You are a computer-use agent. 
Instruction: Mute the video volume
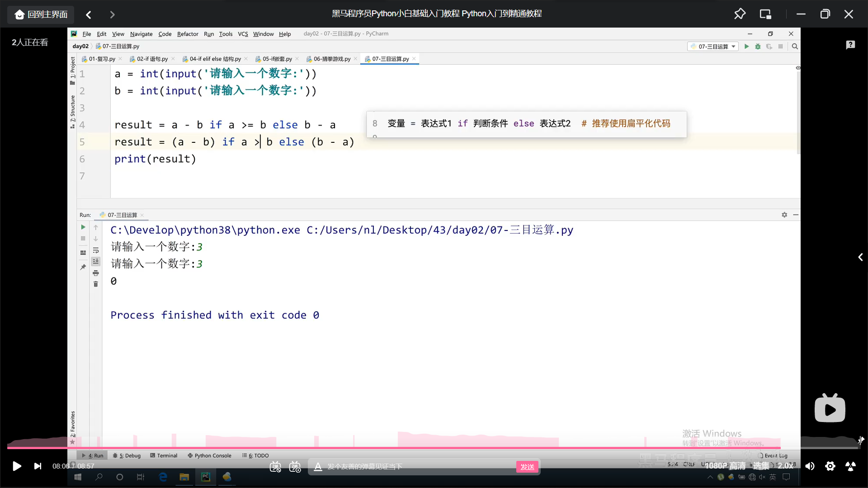click(810, 466)
